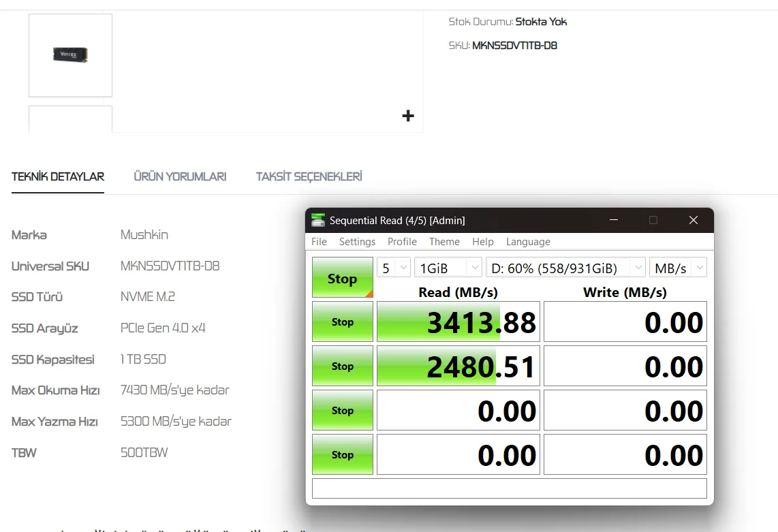Viewport: 778px width, 532px height.
Task: Open the Language menu
Action: click(x=528, y=242)
